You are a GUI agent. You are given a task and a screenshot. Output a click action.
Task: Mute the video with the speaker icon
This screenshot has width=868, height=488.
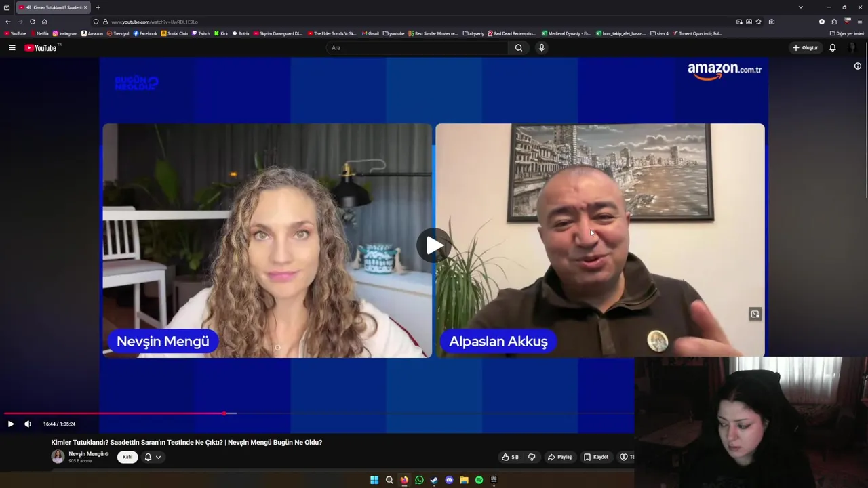click(x=28, y=424)
